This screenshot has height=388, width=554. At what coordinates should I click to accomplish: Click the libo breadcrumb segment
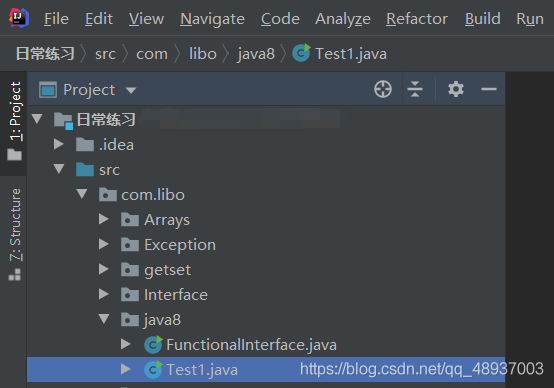click(x=202, y=54)
